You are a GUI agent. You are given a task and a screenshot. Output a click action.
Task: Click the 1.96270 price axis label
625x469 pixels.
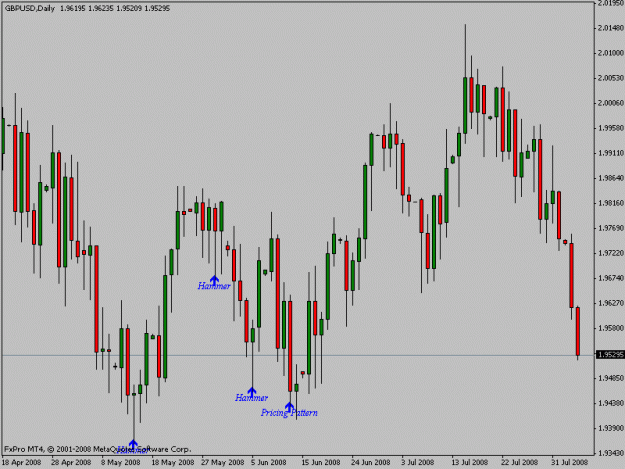coord(610,303)
